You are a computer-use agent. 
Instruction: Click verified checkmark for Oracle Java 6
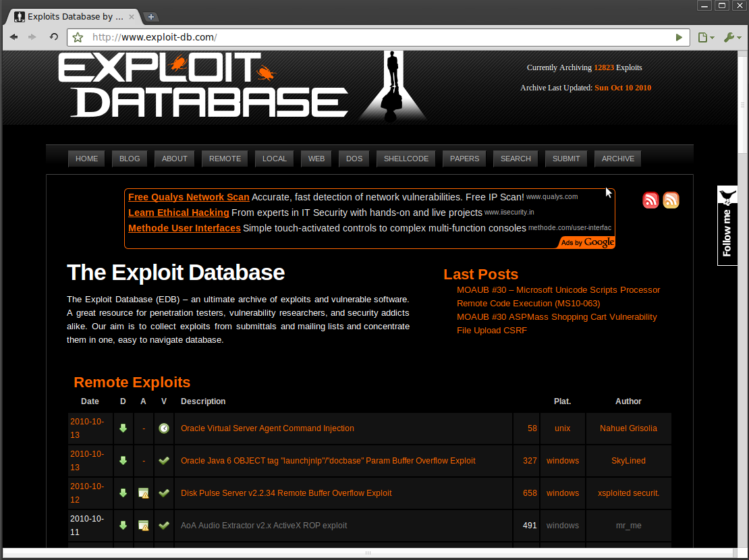(x=164, y=461)
